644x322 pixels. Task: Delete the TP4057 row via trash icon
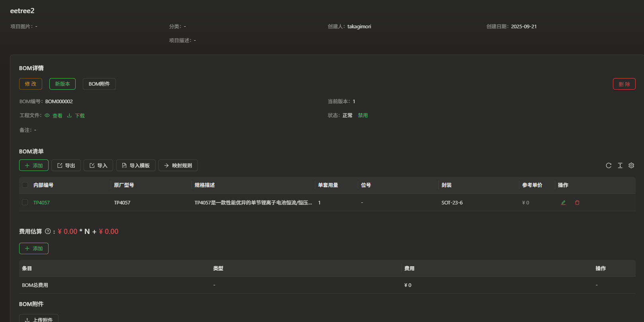click(x=577, y=202)
